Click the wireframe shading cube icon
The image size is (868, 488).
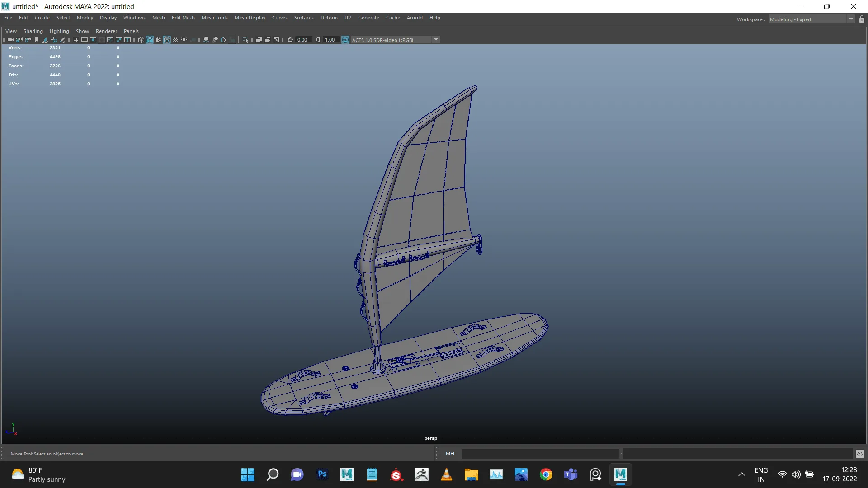(x=141, y=40)
